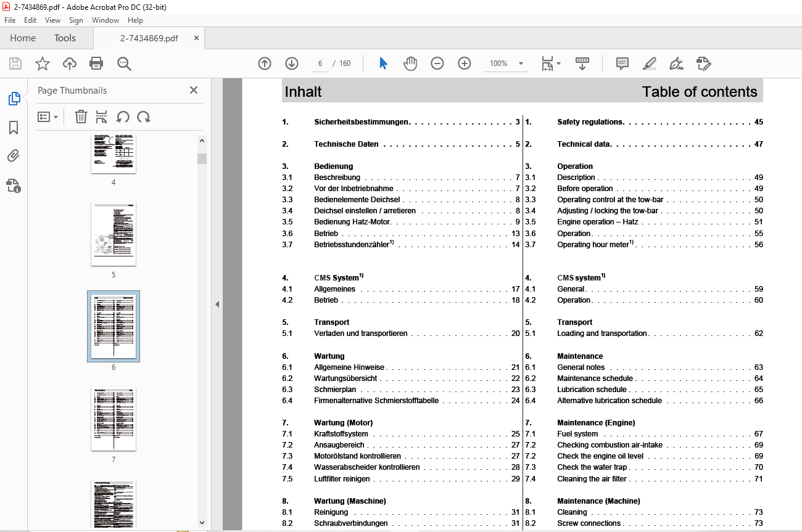Click the 'Technical data' contents entry
This screenshot has height=532, width=802.
coord(584,144)
